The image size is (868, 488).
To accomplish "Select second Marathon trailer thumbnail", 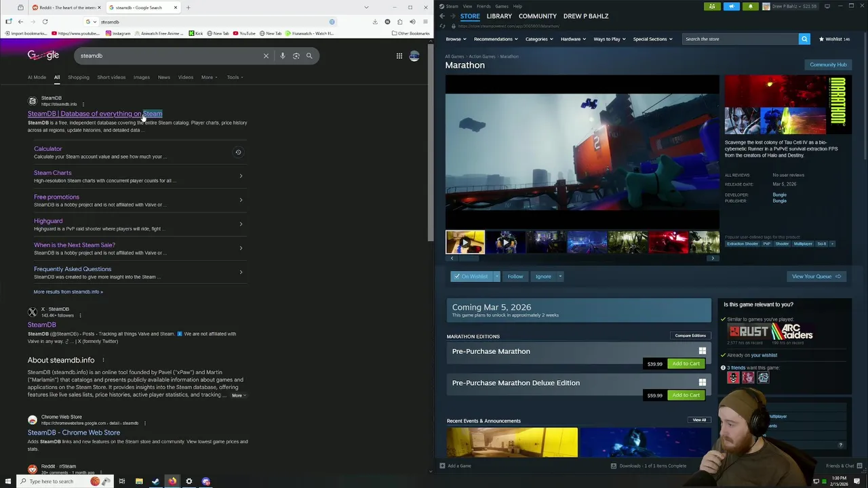I will (x=505, y=242).
